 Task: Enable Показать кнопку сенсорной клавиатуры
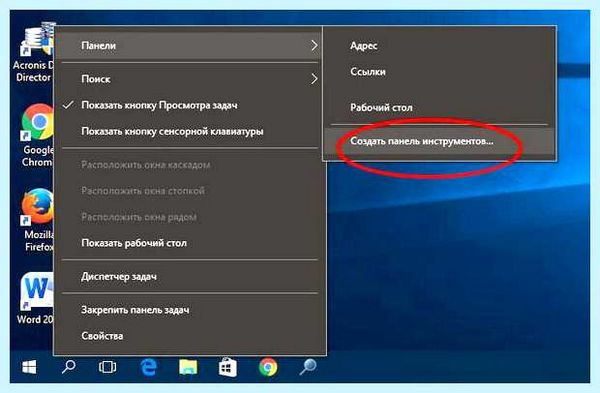click(x=190, y=131)
